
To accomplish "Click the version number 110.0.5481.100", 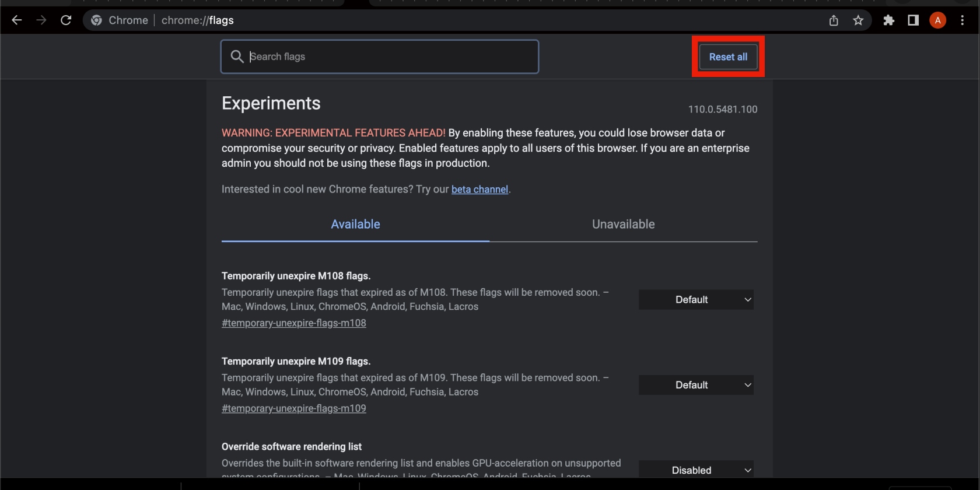I will [x=723, y=110].
